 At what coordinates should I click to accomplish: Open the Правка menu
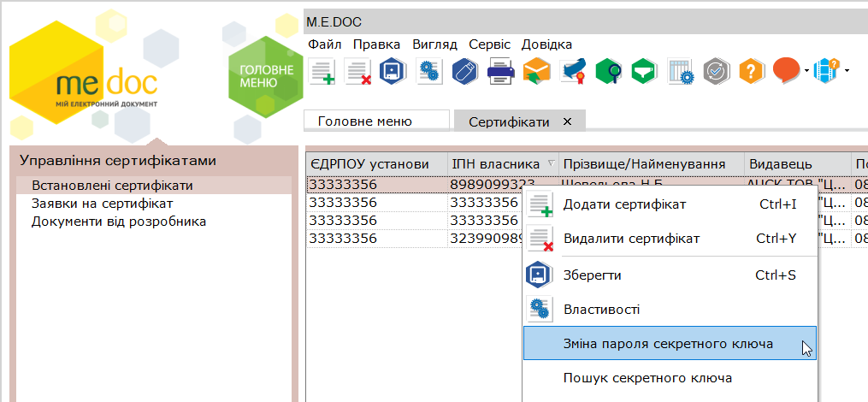[376, 44]
